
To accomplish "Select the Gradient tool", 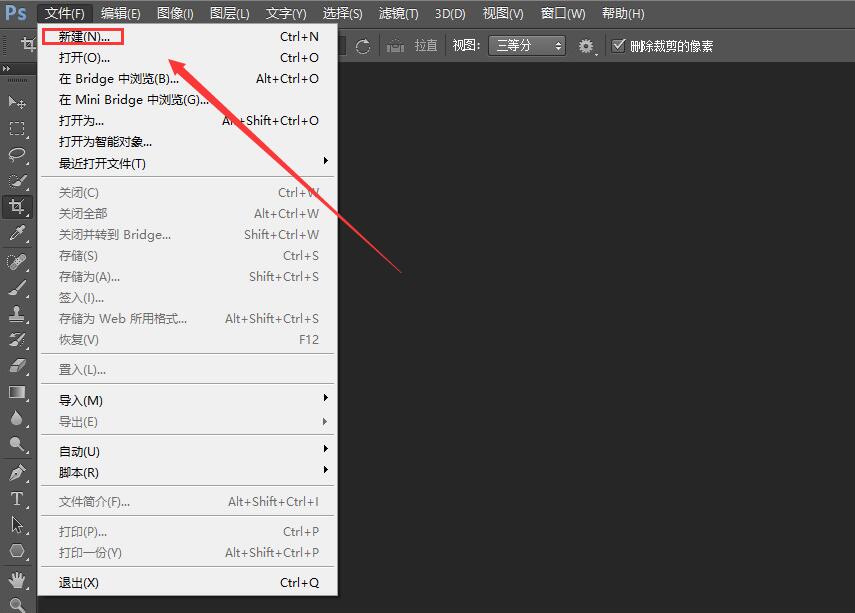I will (17, 392).
